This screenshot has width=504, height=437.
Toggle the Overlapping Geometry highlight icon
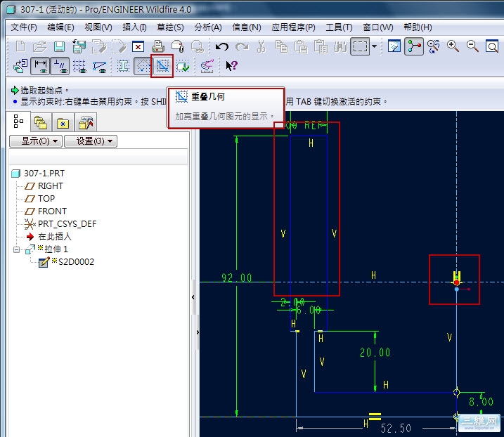click(x=162, y=66)
